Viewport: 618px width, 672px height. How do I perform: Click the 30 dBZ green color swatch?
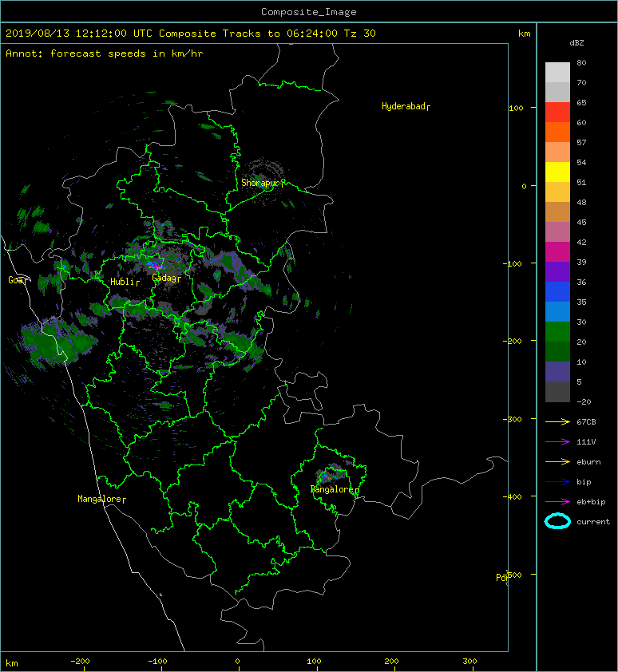pos(557,331)
